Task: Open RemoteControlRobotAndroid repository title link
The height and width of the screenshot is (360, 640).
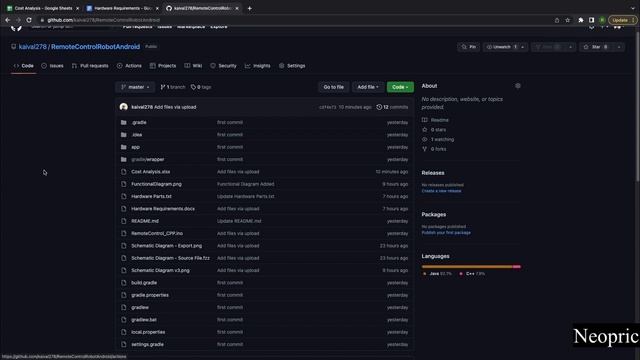Action: tap(96, 47)
